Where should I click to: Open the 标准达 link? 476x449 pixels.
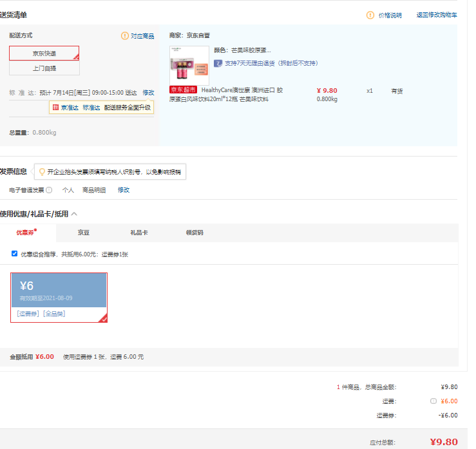91,108
